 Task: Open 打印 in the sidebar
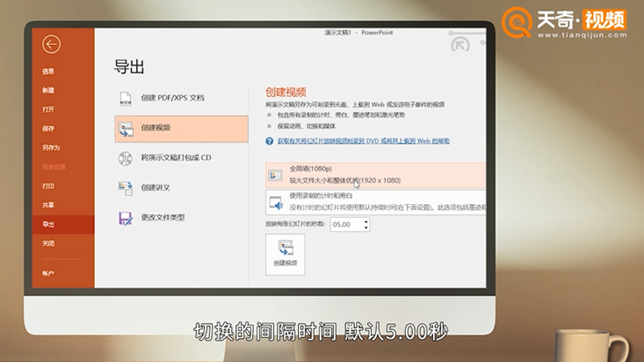click(48, 186)
